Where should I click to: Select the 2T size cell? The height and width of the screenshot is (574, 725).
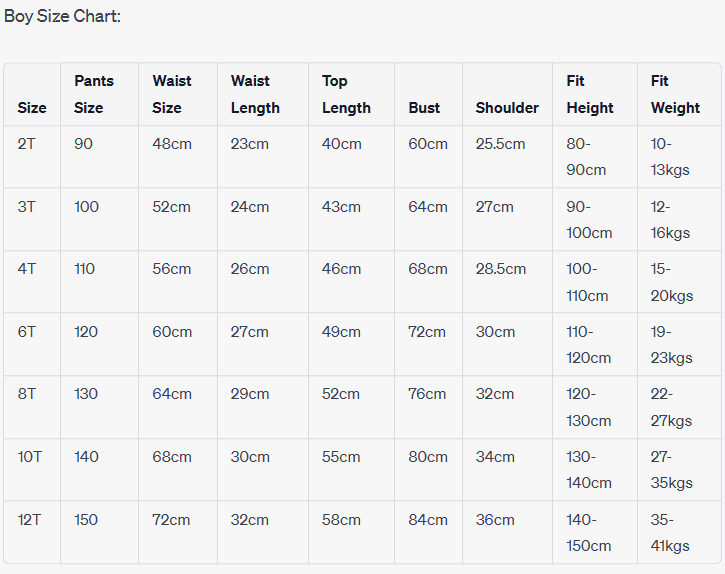(x=27, y=144)
